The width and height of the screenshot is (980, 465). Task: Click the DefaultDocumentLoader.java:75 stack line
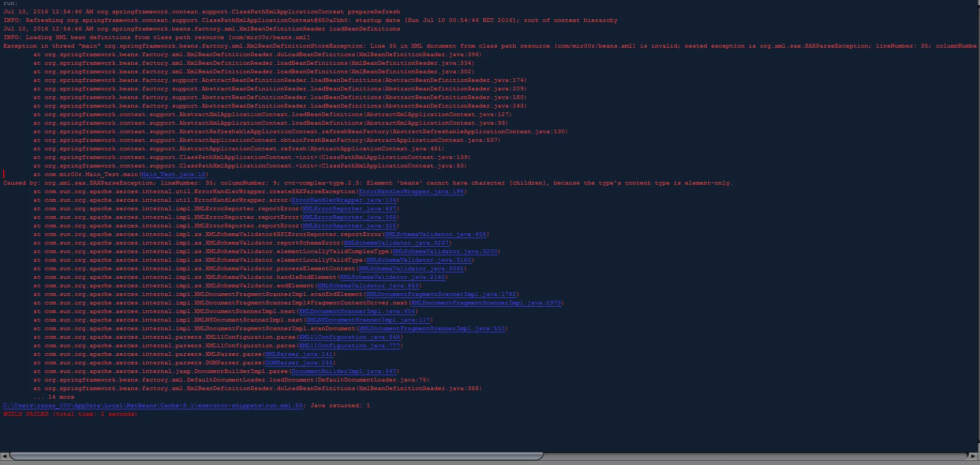231,380
